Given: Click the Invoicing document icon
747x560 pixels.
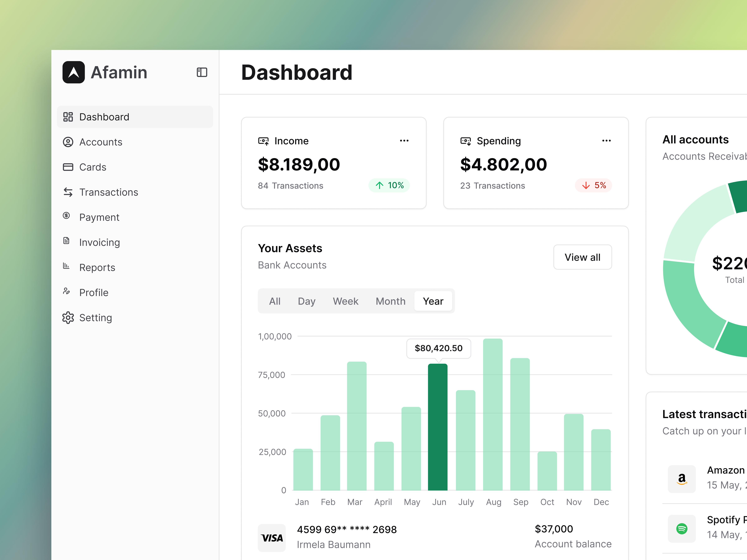Looking at the screenshot, I should coord(66,241).
